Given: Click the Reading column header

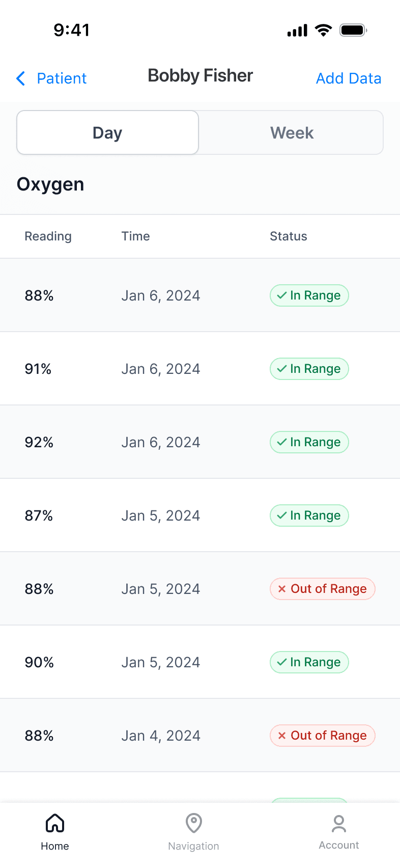Looking at the screenshot, I should [48, 236].
